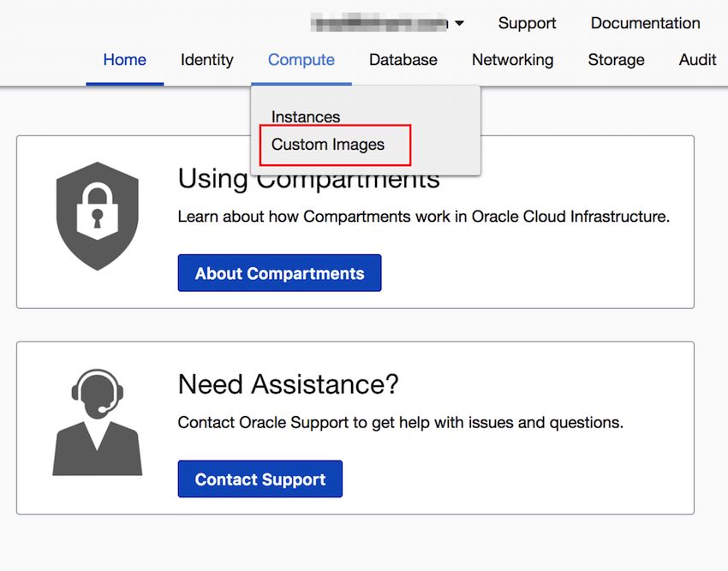The image size is (728, 571).
Task: Open the Documentation link
Action: coord(645,23)
